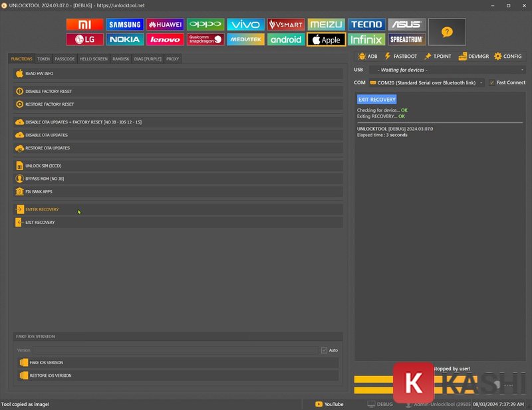
Task: Open DEVMGR device manager
Action: [x=473, y=56]
